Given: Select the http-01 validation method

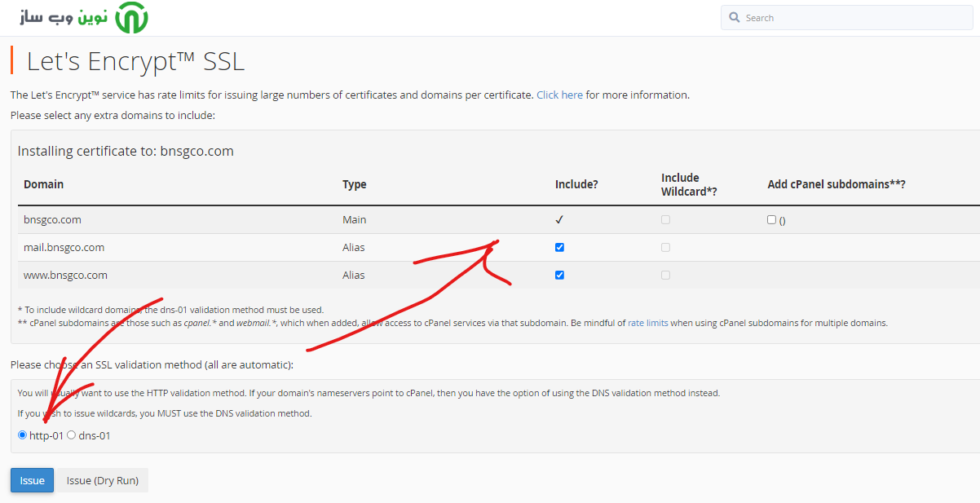Looking at the screenshot, I should click(x=23, y=435).
